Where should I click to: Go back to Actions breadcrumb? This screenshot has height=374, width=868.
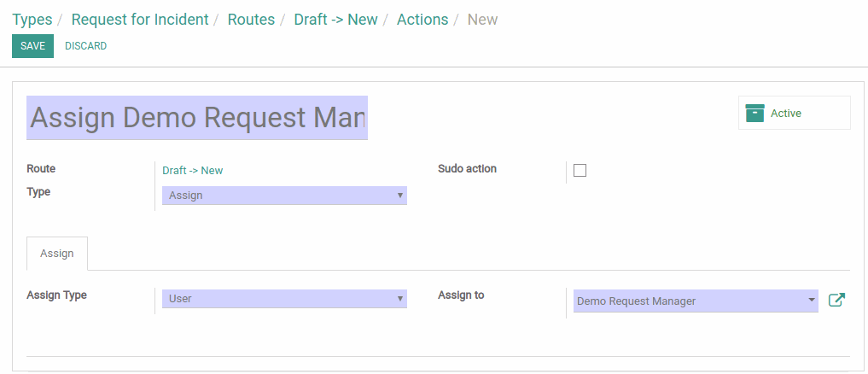point(422,20)
